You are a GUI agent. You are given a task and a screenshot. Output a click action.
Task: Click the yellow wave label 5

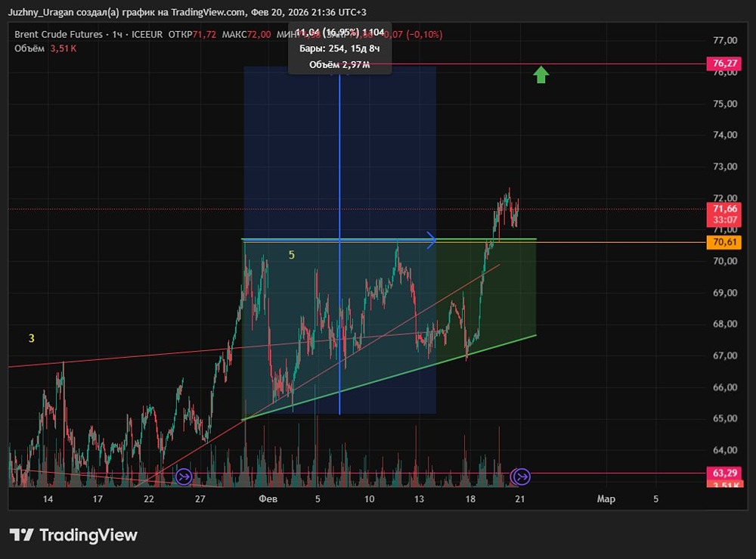291,255
